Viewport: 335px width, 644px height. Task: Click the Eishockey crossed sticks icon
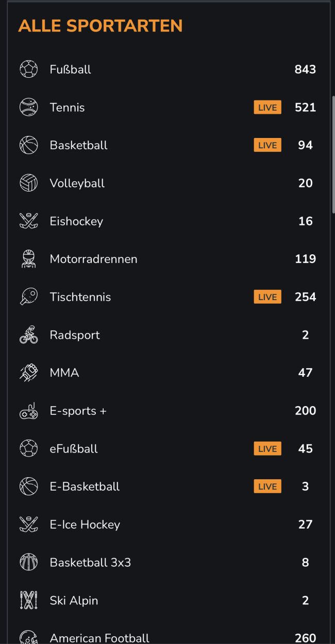[28, 221]
